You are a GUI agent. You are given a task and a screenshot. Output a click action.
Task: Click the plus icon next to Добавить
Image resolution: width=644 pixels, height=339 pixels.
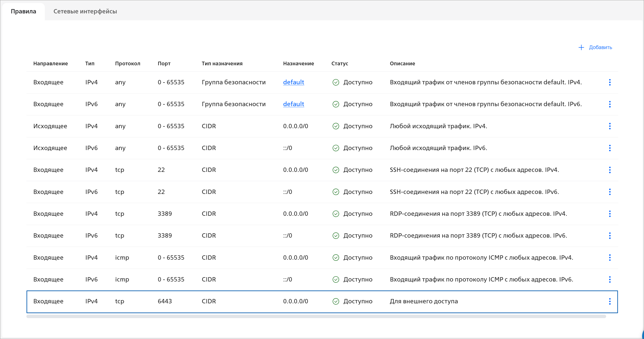(x=581, y=48)
